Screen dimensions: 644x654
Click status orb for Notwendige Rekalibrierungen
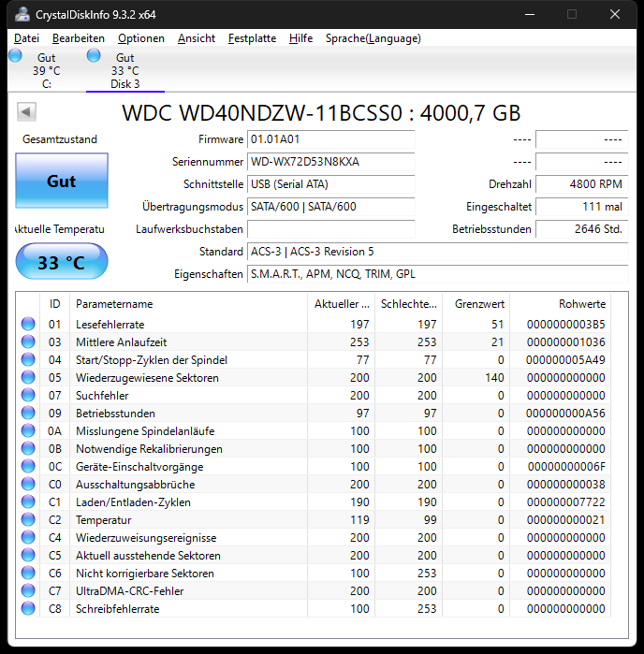[28, 449]
